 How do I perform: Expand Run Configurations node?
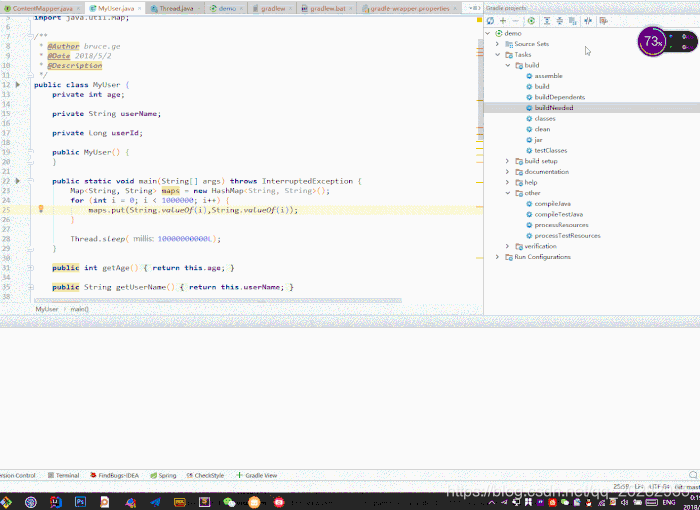(x=497, y=257)
